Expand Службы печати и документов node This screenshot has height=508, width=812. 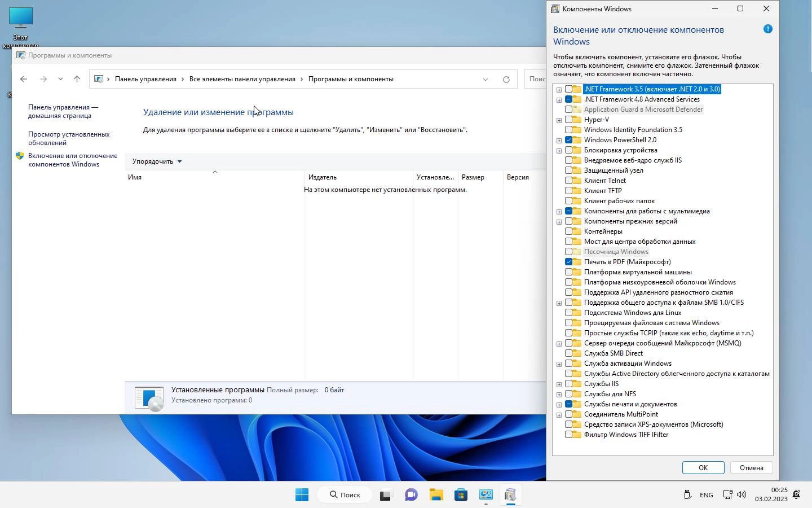(x=559, y=404)
